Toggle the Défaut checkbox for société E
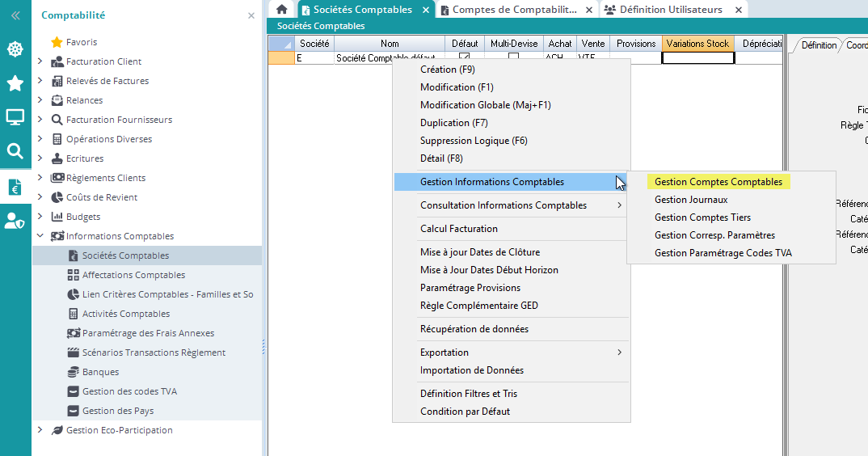The image size is (868, 456). pyautogui.click(x=464, y=58)
